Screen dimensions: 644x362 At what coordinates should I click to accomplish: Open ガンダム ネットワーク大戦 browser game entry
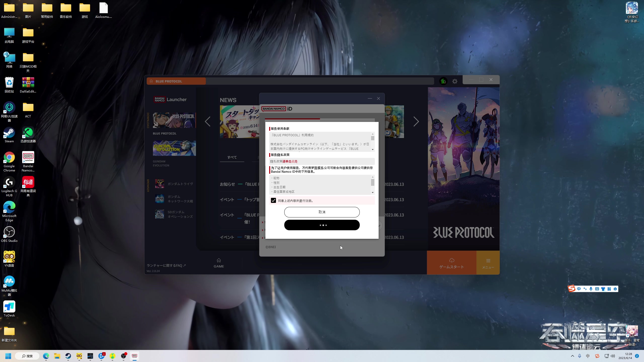coord(174,199)
